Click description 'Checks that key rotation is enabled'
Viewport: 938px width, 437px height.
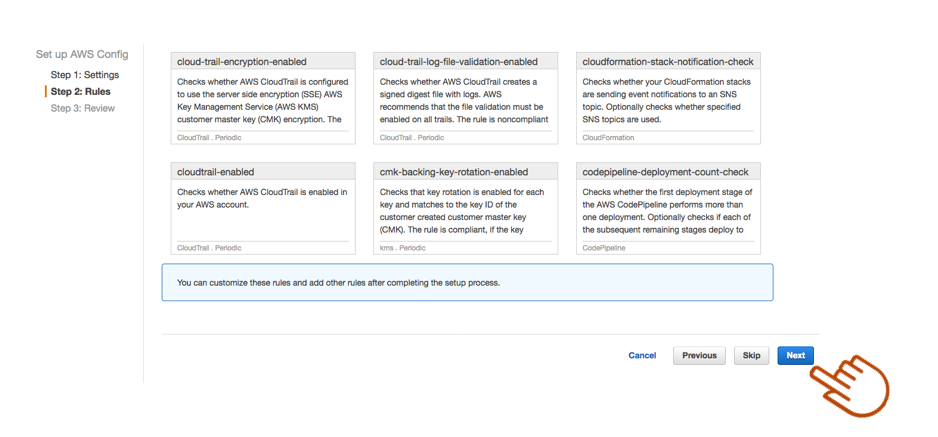click(462, 210)
